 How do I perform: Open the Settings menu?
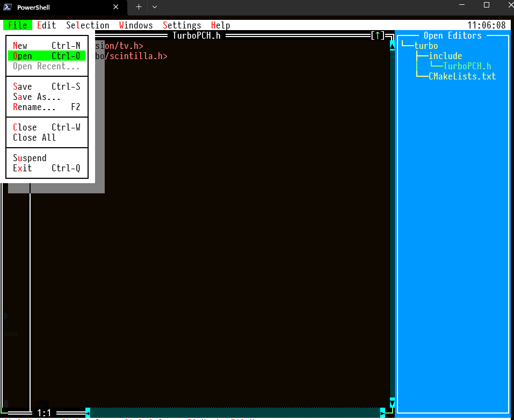click(x=182, y=25)
